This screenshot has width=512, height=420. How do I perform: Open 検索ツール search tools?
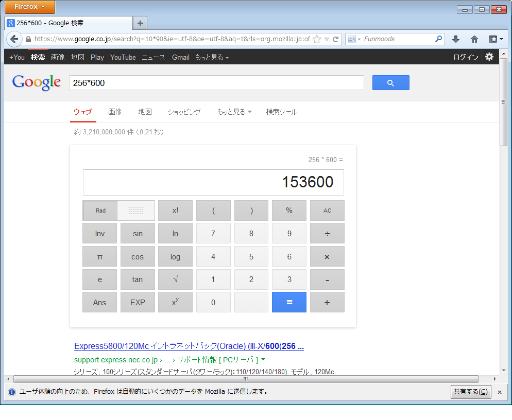pyautogui.click(x=281, y=112)
